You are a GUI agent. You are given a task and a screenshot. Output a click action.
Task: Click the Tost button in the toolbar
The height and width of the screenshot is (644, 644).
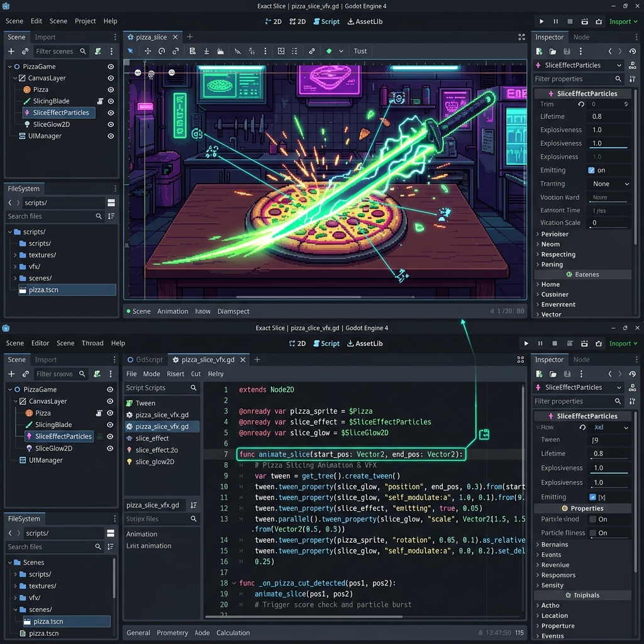360,51
